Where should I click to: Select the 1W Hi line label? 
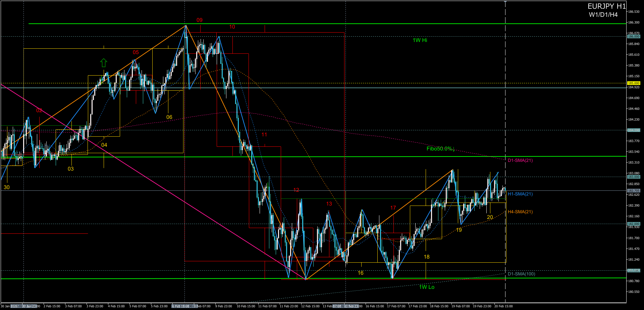[x=420, y=40]
